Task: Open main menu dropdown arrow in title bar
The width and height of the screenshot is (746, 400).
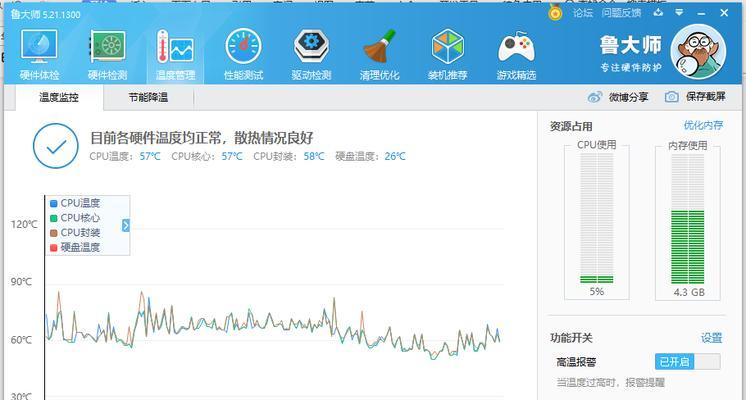Action: point(679,13)
